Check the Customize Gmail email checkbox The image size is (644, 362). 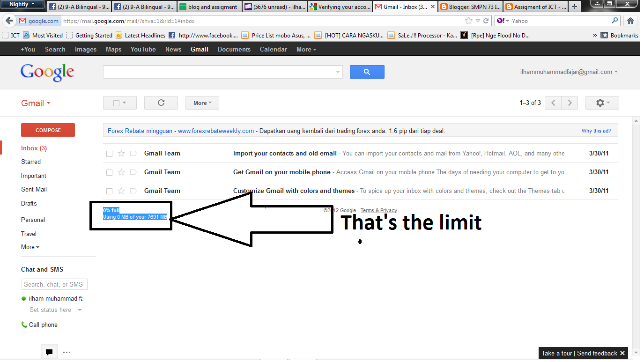coord(109,191)
